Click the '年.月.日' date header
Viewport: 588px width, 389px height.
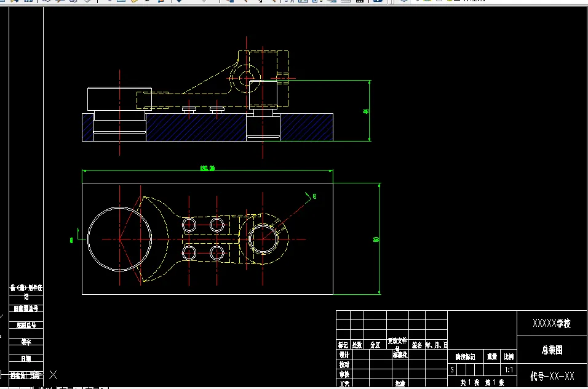(x=436, y=345)
